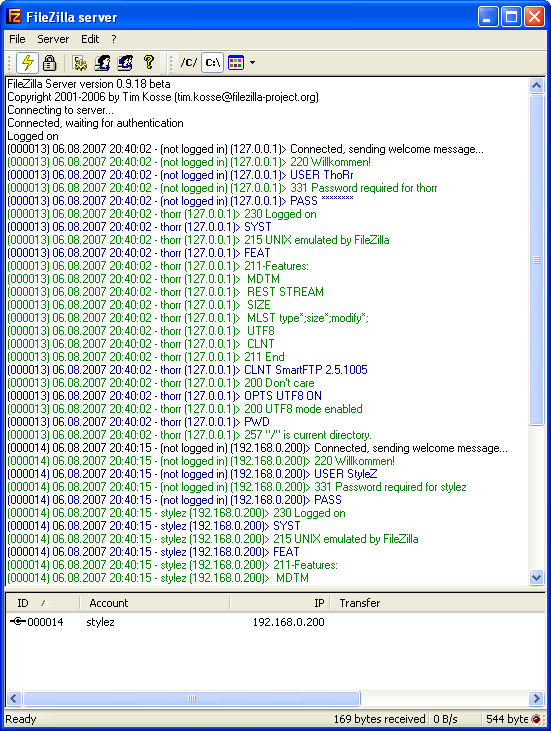Click the horizontal scrollbar right arrow
This screenshot has height=731, width=551.
click(537, 698)
